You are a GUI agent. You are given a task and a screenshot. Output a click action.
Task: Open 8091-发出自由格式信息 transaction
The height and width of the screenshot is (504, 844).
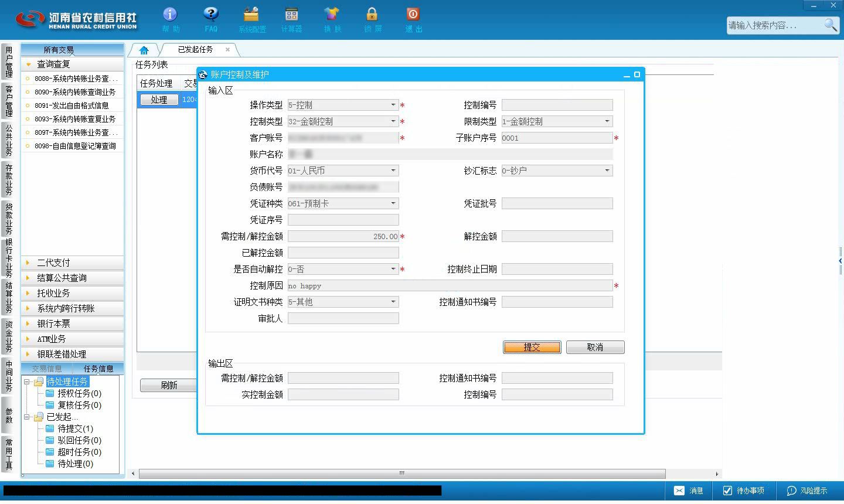tap(72, 105)
